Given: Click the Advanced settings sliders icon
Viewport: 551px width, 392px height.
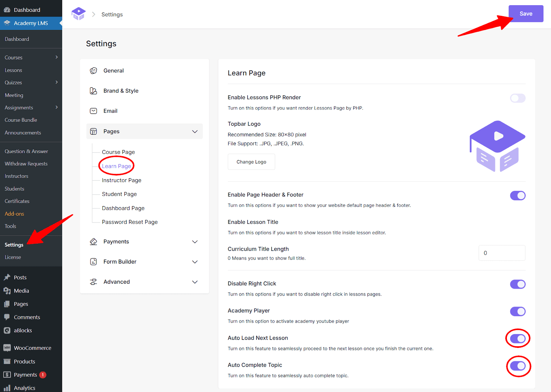Looking at the screenshot, I should (93, 282).
